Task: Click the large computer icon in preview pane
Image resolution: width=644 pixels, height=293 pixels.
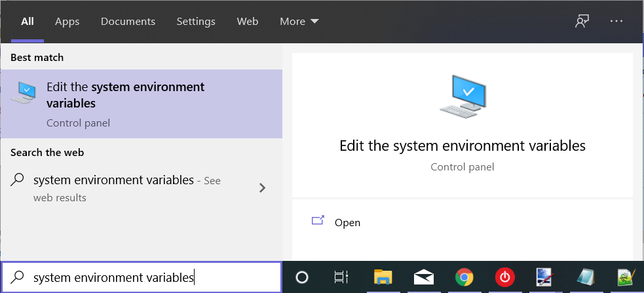Action: (x=463, y=98)
